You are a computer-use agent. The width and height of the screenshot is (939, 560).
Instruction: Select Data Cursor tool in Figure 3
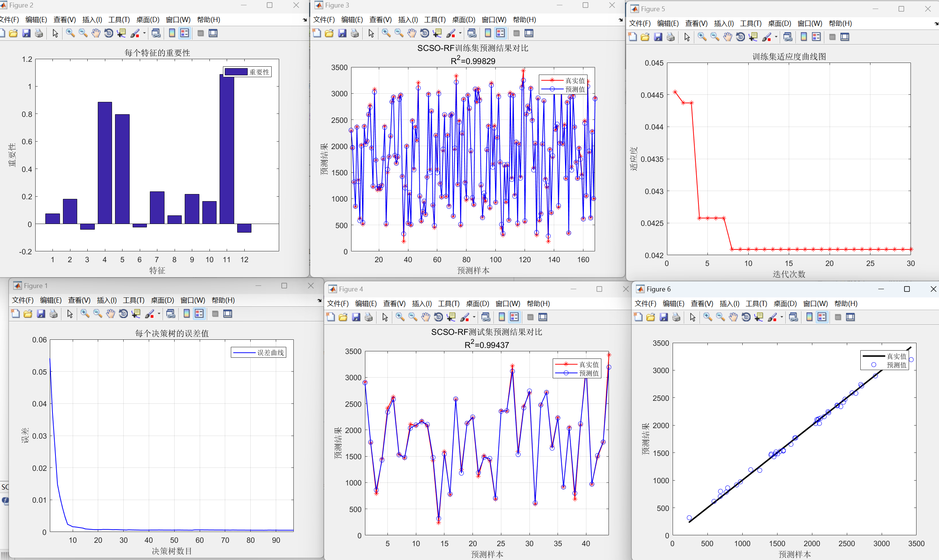tap(437, 33)
